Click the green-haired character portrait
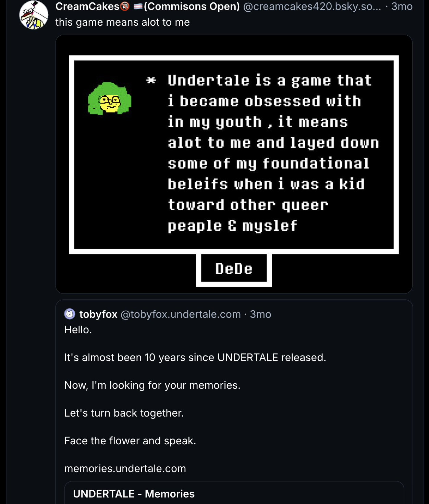Viewport: 429px width, 504px height. point(110,99)
